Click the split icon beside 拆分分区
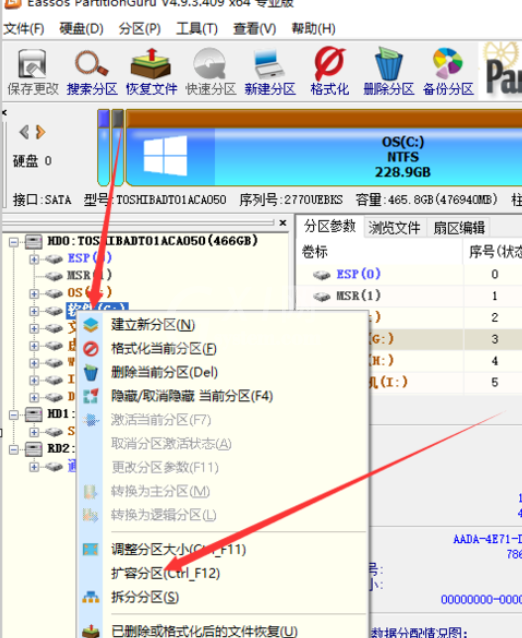The height and width of the screenshot is (638, 522). [x=91, y=597]
